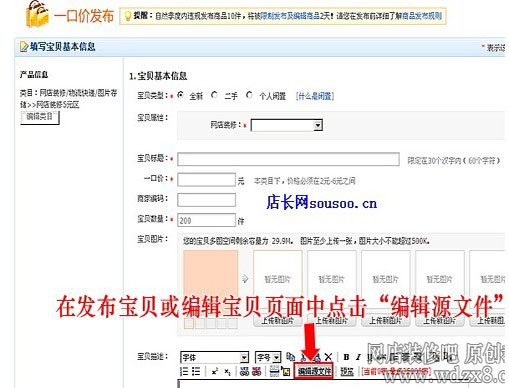Click the 编辑类目 button
Screen dimensions: 509x388
pos(40,117)
